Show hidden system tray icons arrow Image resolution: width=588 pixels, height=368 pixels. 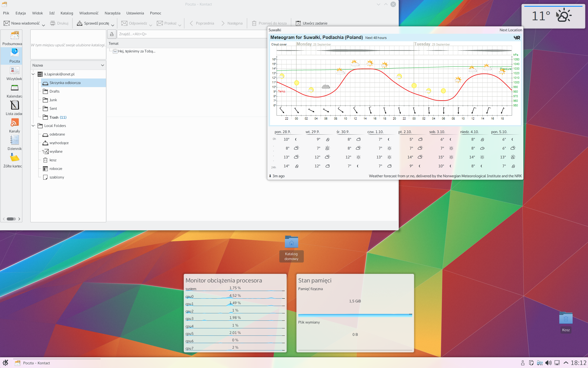click(566, 363)
